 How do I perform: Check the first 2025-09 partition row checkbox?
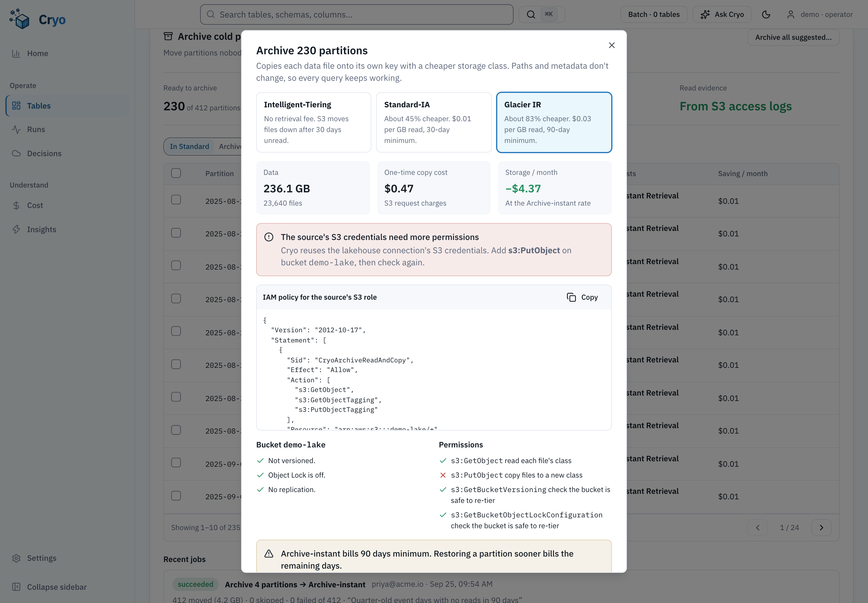176,463
